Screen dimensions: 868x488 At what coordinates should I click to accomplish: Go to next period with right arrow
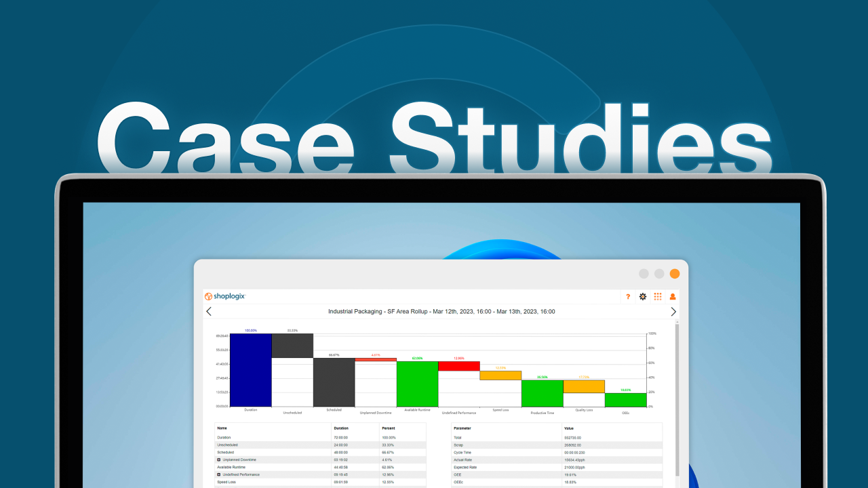[673, 312]
